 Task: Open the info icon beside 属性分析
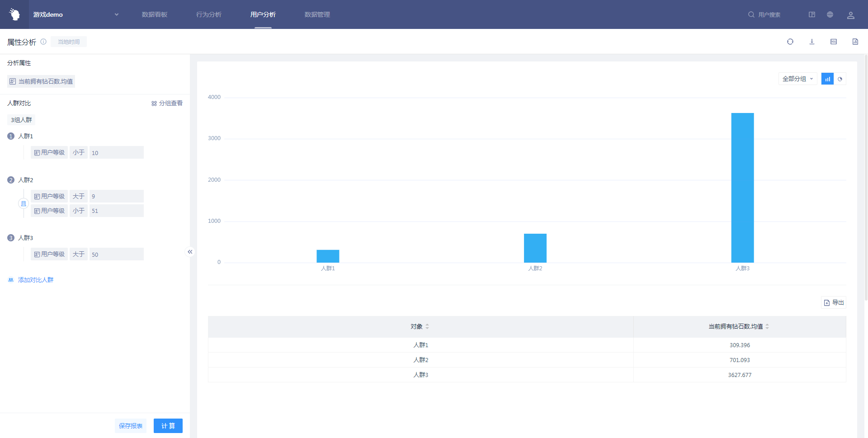[43, 42]
